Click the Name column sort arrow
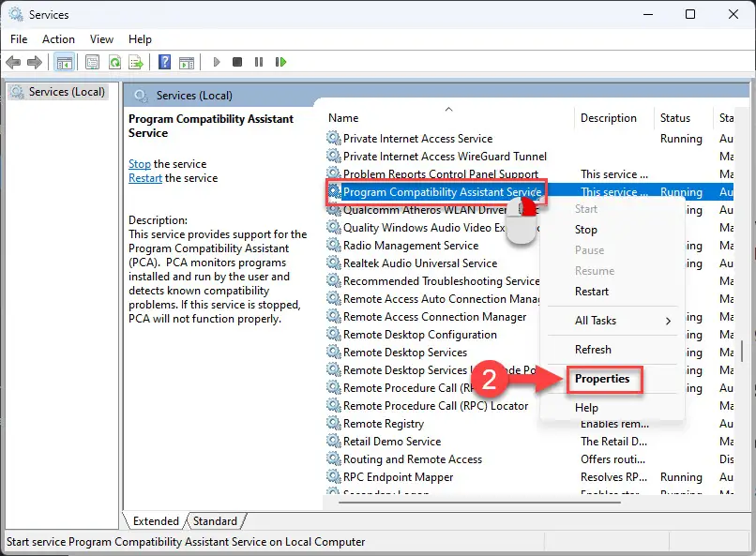This screenshot has height=556, width=756. point(448,110)
